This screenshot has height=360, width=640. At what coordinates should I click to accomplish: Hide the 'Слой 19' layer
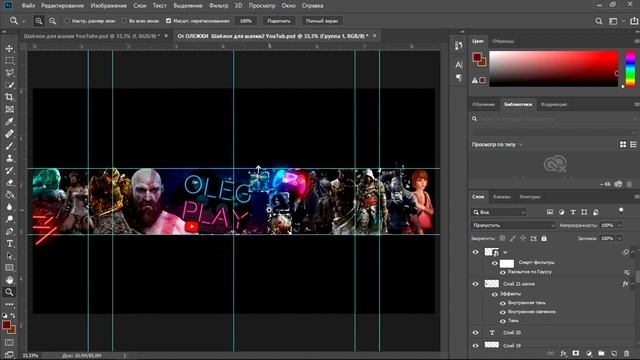(476, 345)
